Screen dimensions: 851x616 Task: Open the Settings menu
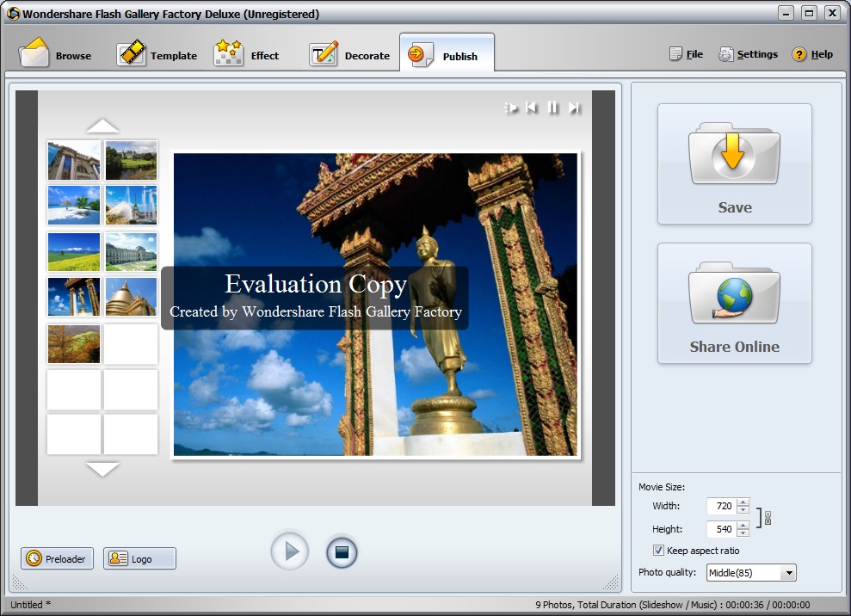pyautogui.click(x=748, y=53)
